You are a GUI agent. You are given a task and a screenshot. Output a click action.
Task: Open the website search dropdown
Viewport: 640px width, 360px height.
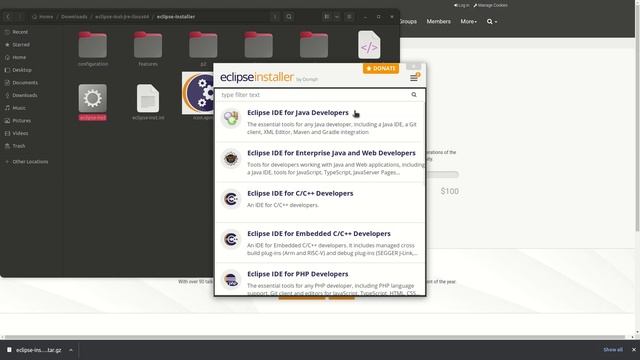492,21
